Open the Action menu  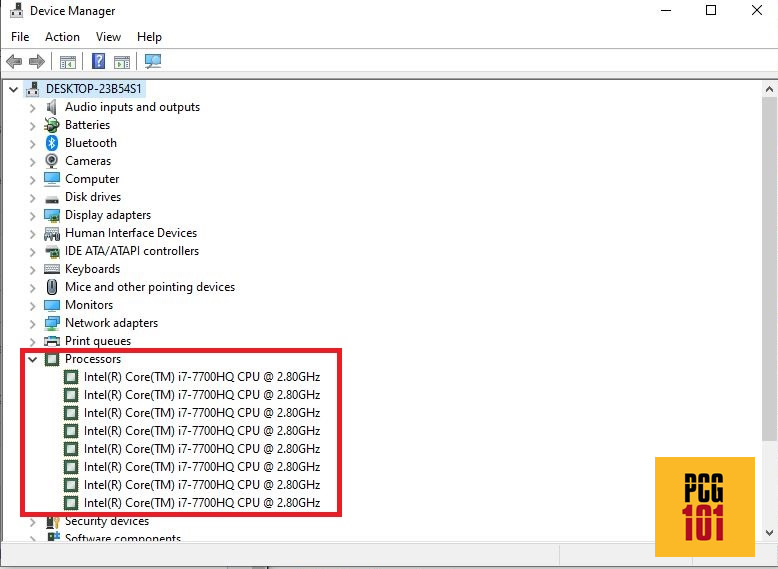click(62, 37)
